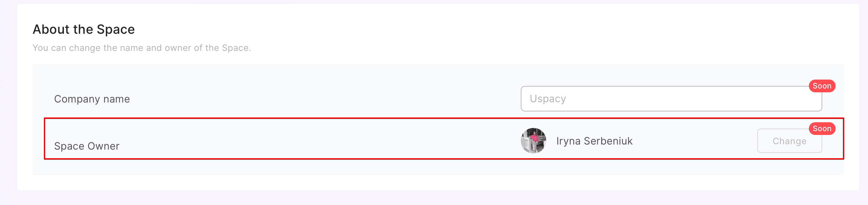Viewport: 868px width, 205px height.
Task: Click the subtitle about changing name and owner
Action: (x=141, y=48)
